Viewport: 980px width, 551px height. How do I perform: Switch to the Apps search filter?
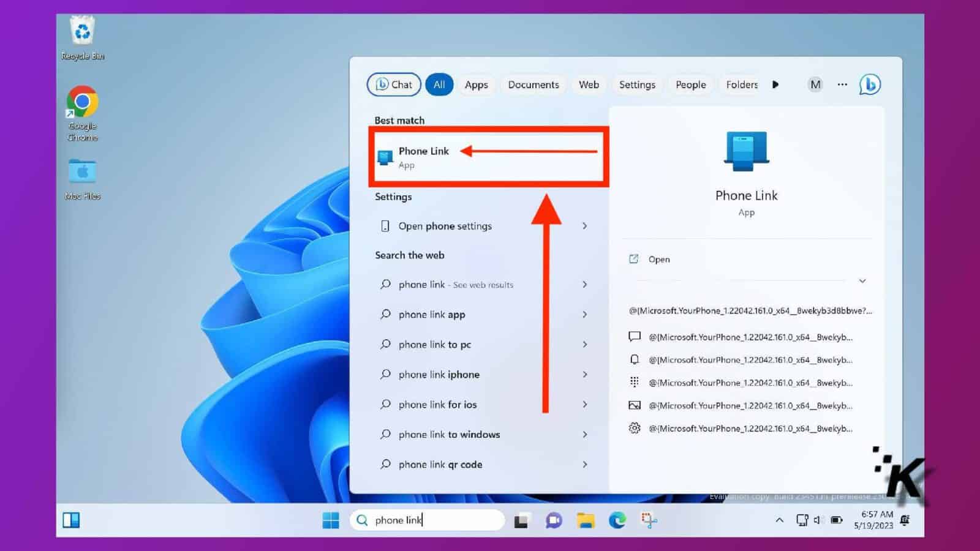477,84
